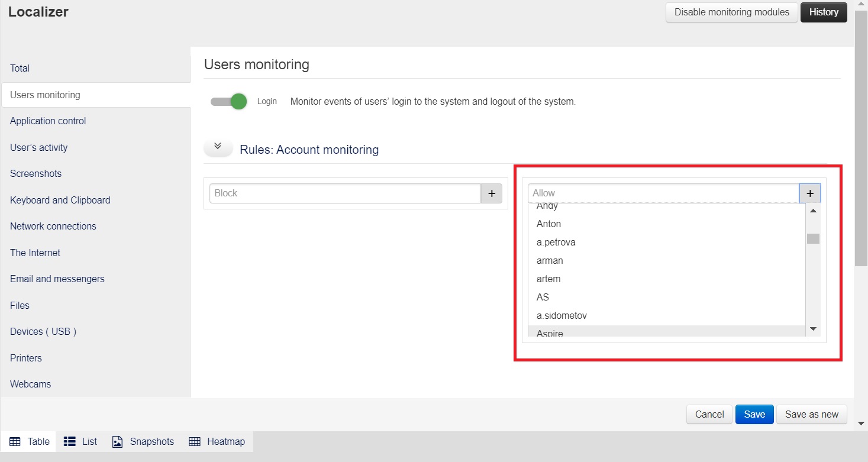Viewport: 868px width, 462px height.
Task: Open the Snapshots view tab
Action: [x=143, y=441]
